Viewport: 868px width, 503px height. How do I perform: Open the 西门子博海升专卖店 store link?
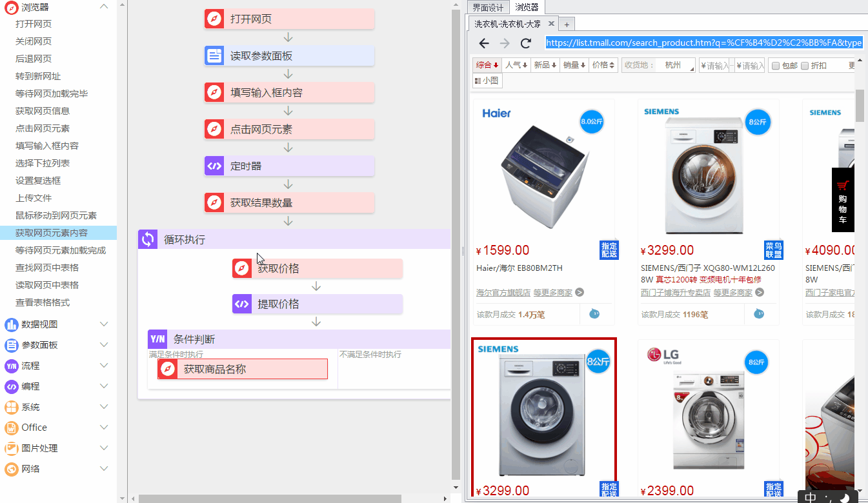[676, 292]
